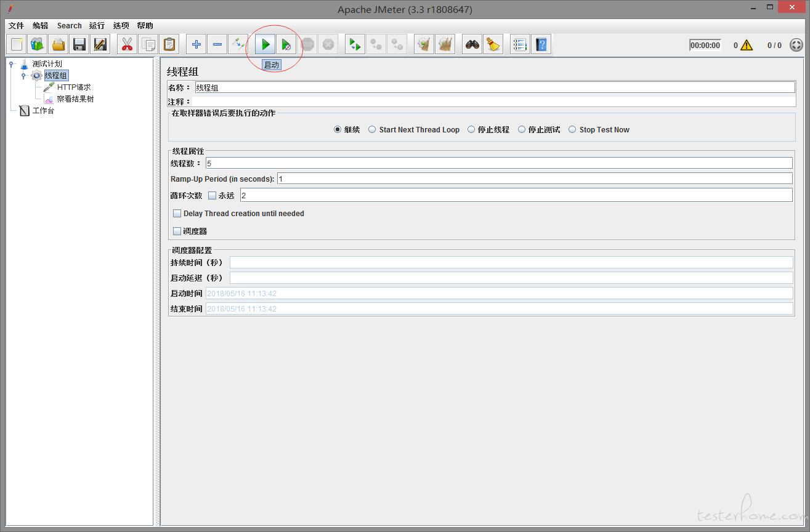Save the test plan with floppy icon

pos(79,44)
